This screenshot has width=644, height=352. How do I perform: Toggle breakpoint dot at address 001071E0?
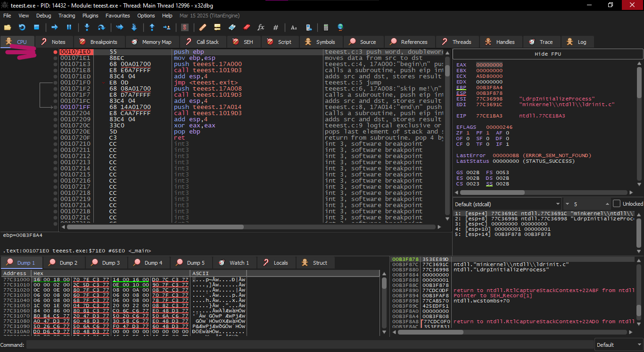click(x=56, y=52)
